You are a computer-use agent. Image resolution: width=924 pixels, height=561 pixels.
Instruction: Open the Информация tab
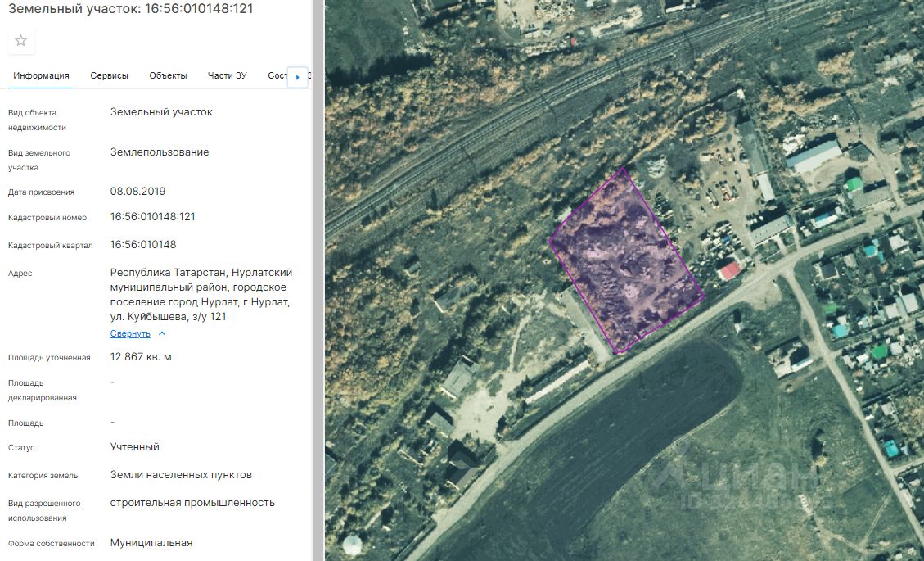tap(41, 75)
